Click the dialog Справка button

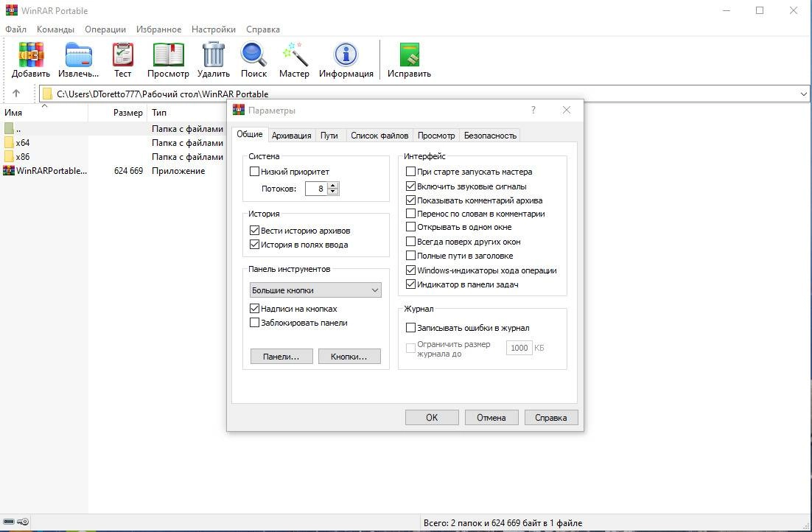pyautogui.click(x=551, y=418)
